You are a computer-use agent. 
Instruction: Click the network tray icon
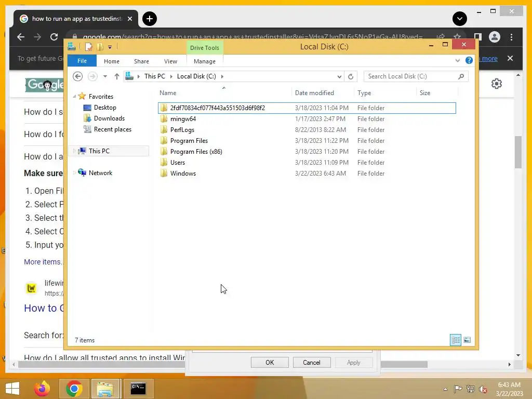470,389
